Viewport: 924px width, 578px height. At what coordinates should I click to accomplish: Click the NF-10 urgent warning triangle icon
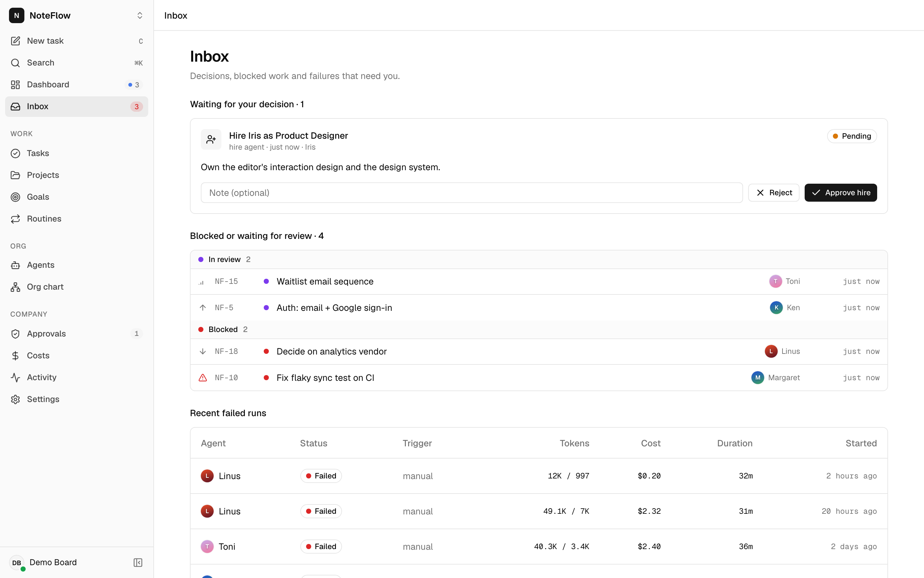[203, 378]
